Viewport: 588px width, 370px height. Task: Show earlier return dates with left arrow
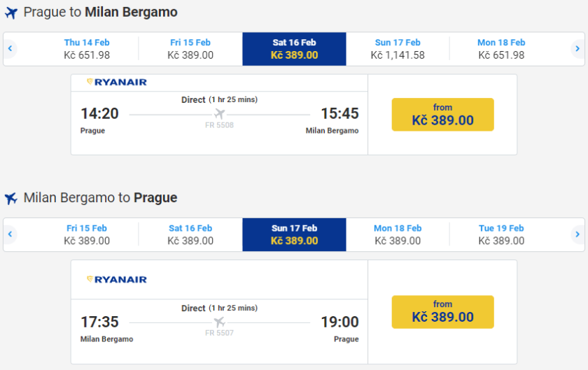point(10,234)
